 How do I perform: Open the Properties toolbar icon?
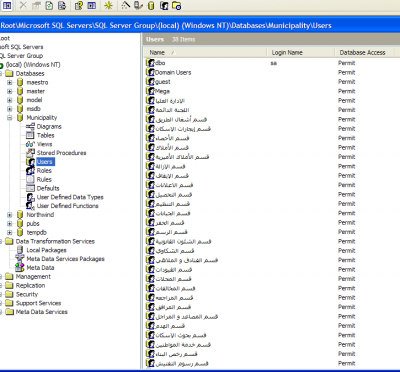tap(36, 5)
